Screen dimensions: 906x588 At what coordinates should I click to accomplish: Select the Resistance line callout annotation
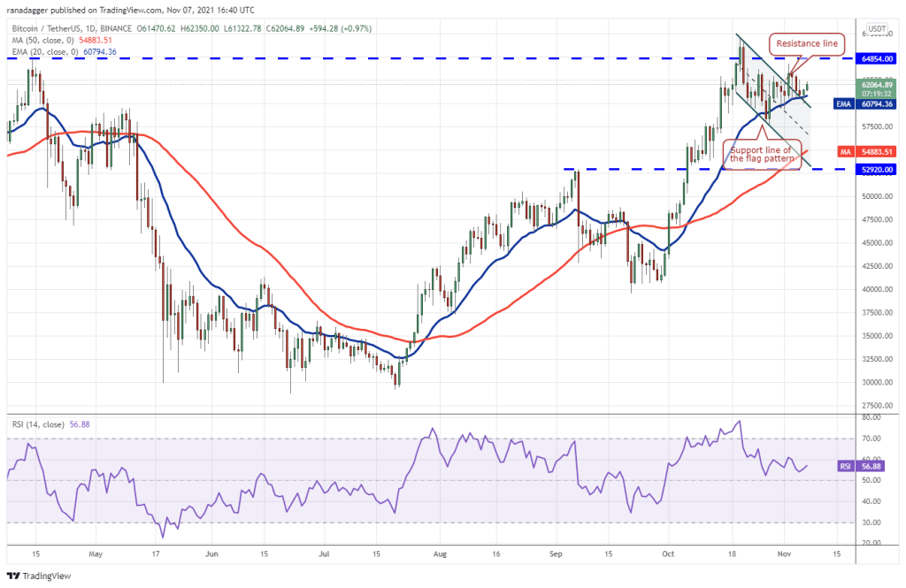pyautogui.click(x=807, y=42)
